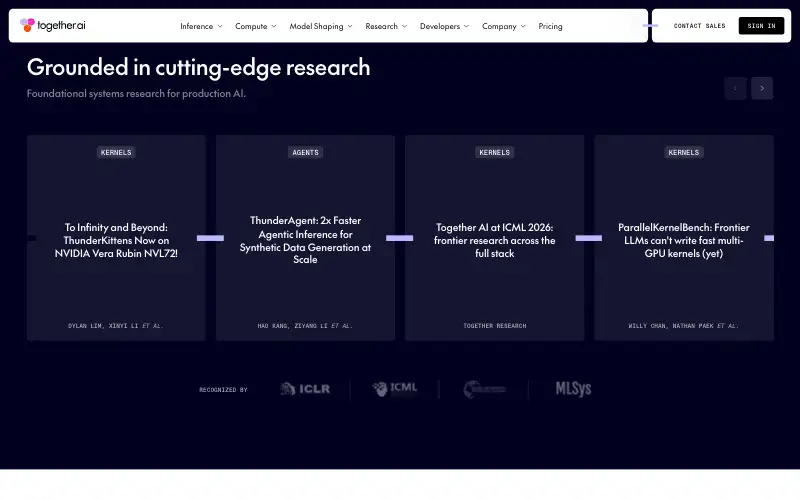Image resolution: width=800 pixels, height=500 pixels.
Task: Click the Willy Chan, Nathan Paek authors text
Action: pyautogui.click(x=684, y=326)
